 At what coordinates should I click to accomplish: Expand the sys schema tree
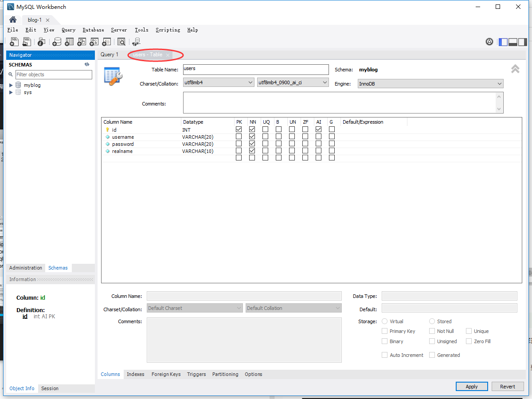[11, 92]
